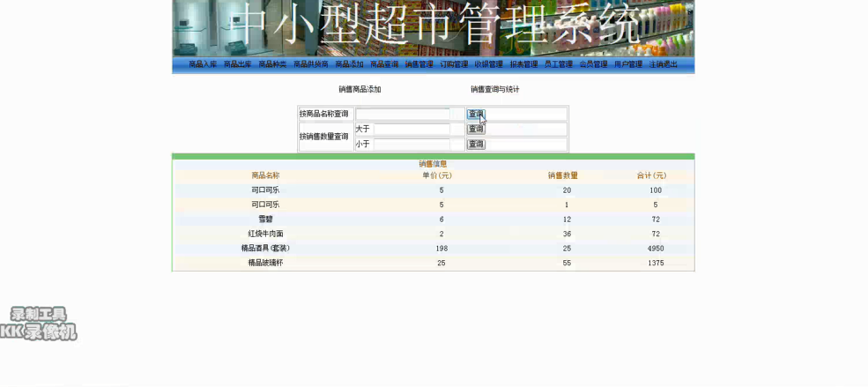Click sales quantity 20 cell

click(567, 190)
